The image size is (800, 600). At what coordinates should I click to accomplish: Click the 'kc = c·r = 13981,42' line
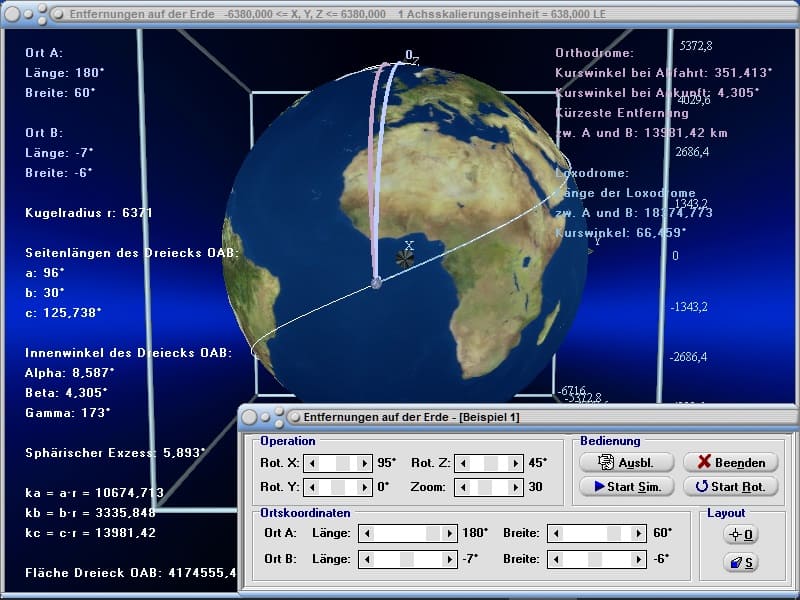[x=91, y=533]
